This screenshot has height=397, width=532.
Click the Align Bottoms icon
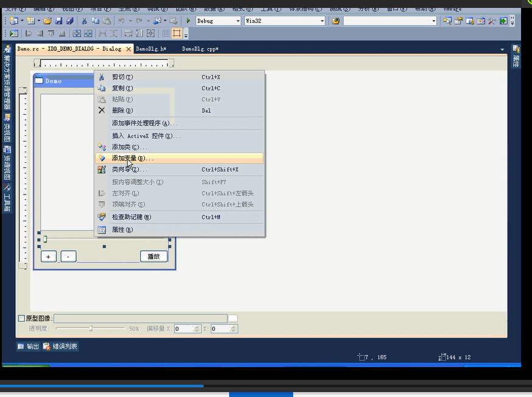62,34
